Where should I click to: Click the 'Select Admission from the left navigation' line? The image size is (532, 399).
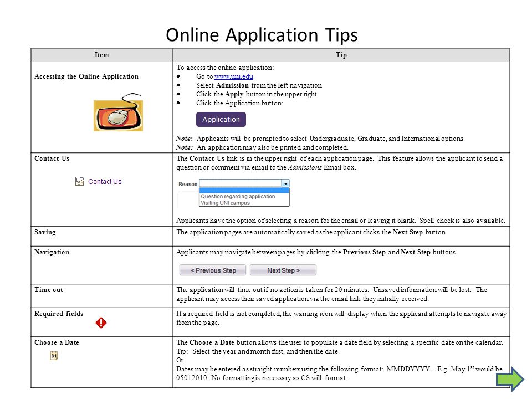259,85
